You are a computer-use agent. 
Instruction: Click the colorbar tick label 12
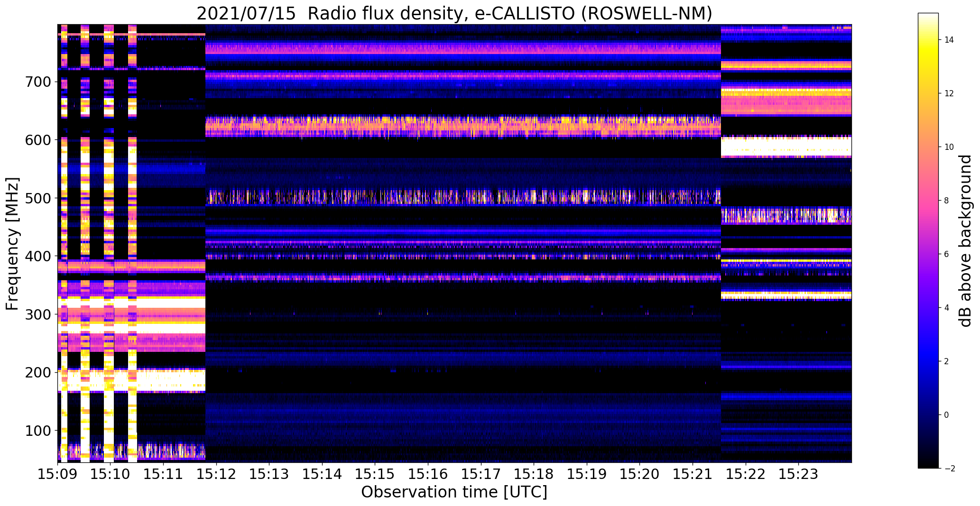pos(949,93)
